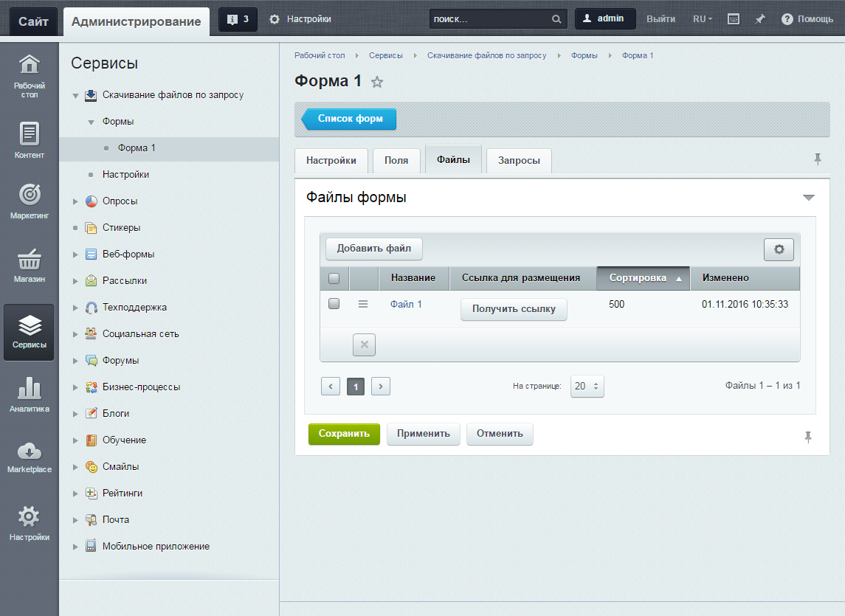Switch to the Поля tab

396,161
